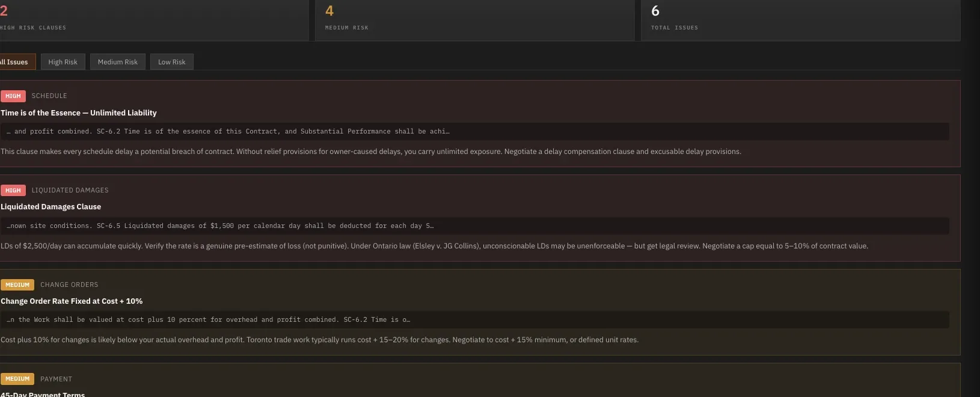Open Change Order Rate Fixed at Cost title
The height and width of the screenshot is (397, 980).
pos(72,301)
